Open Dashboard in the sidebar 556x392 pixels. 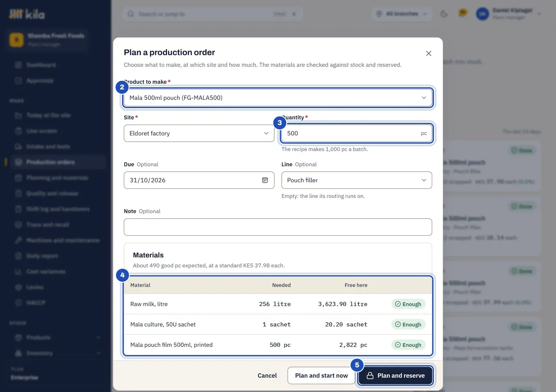[x=58, y=65]
